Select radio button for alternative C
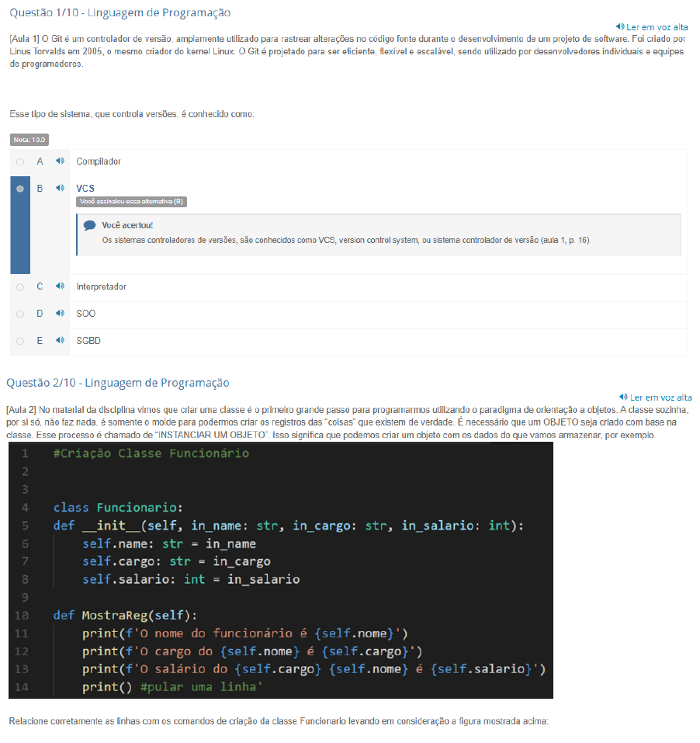700x743 pixels. click(20, 286)
